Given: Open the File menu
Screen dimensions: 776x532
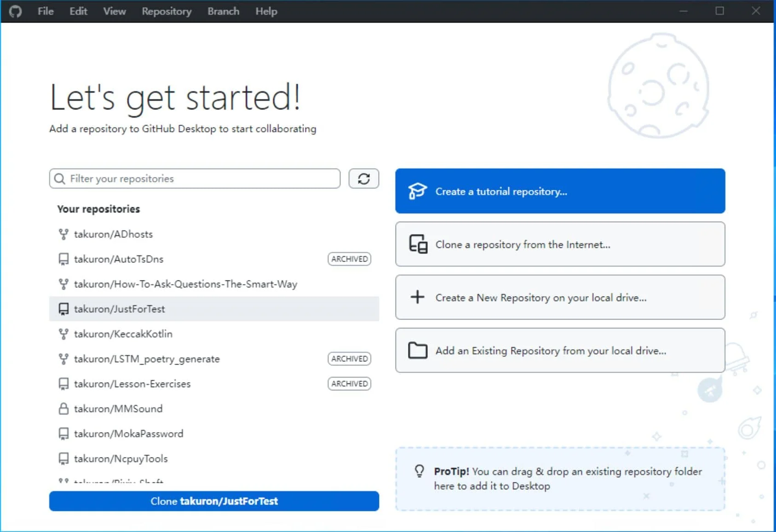Looking at the screenshot, I should [46, 11].
